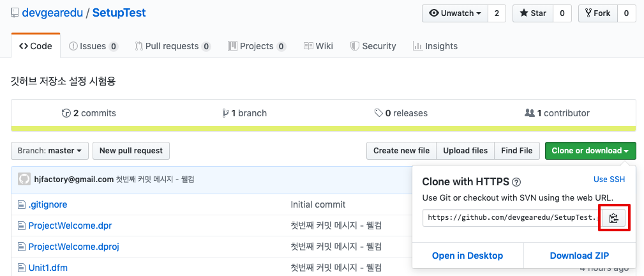This screenshot has height=276, width=644.
Task: Open the Branch: master selector
Action: 49,151
